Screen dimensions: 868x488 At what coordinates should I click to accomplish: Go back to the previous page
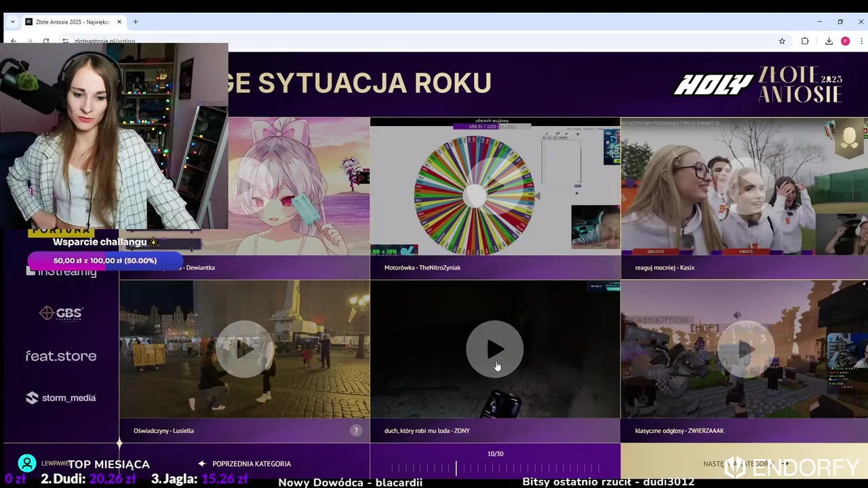tap(14, 41)
